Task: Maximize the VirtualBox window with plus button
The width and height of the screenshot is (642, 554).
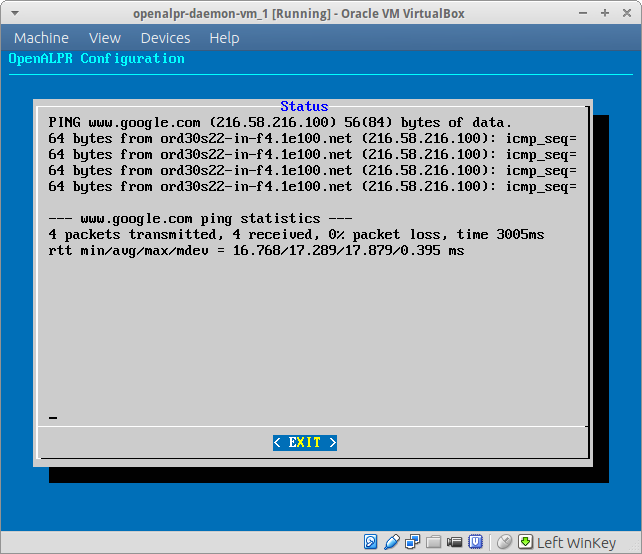Action: pyautogui.click(x=605, y=13)
